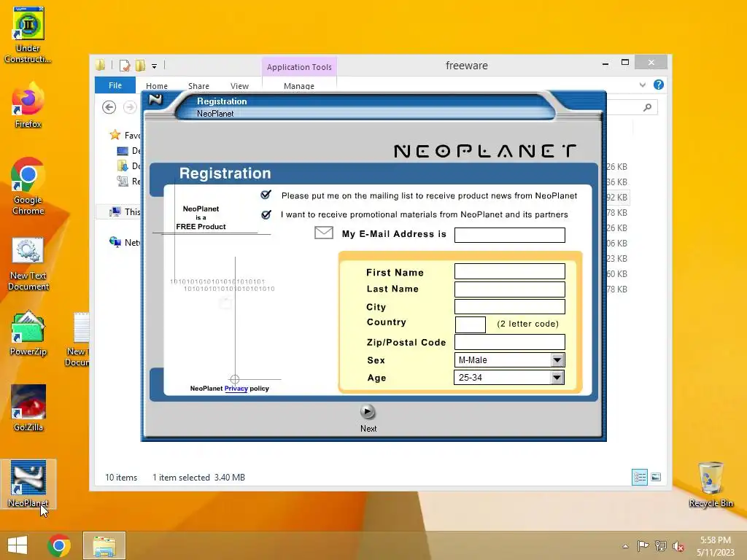Click the envelope icon beside E-Mail Address
747x560 pixels.
pyautogui.click(x=324, y=233)
